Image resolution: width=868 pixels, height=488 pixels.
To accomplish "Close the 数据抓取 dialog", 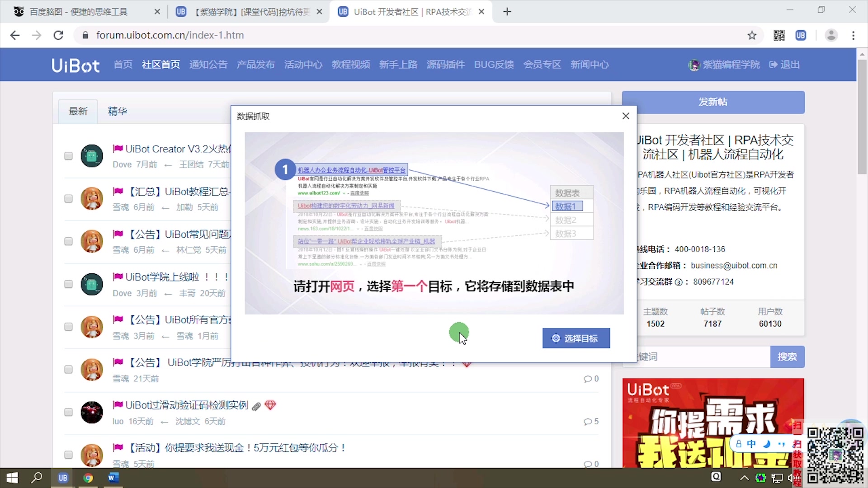I will point(626,116).
